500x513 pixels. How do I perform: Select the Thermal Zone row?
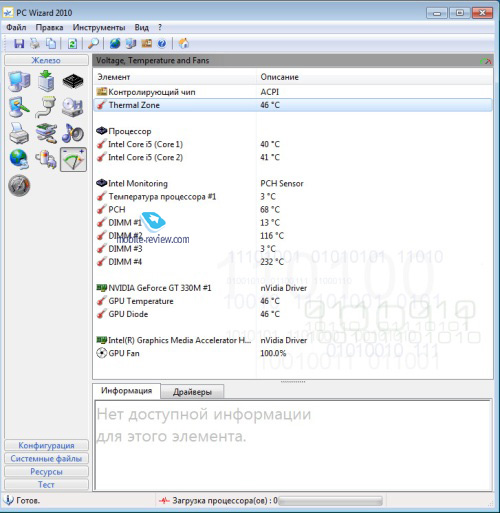293,105
